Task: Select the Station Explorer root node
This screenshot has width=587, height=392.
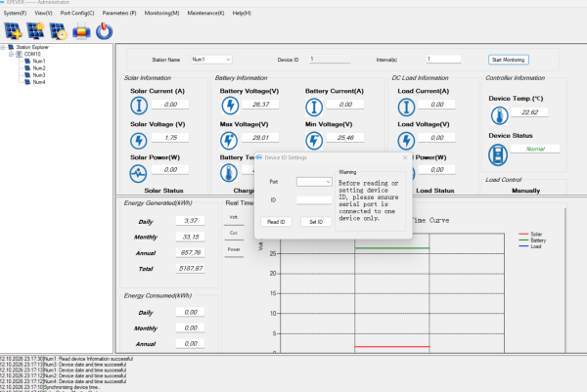Action: (32, 47)
